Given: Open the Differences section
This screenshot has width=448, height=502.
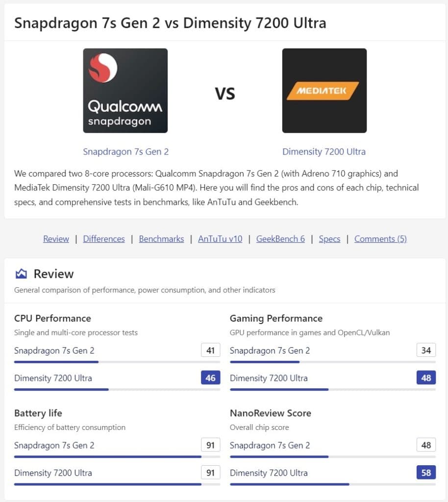Looking at the screenshot, I should (104, 239).
